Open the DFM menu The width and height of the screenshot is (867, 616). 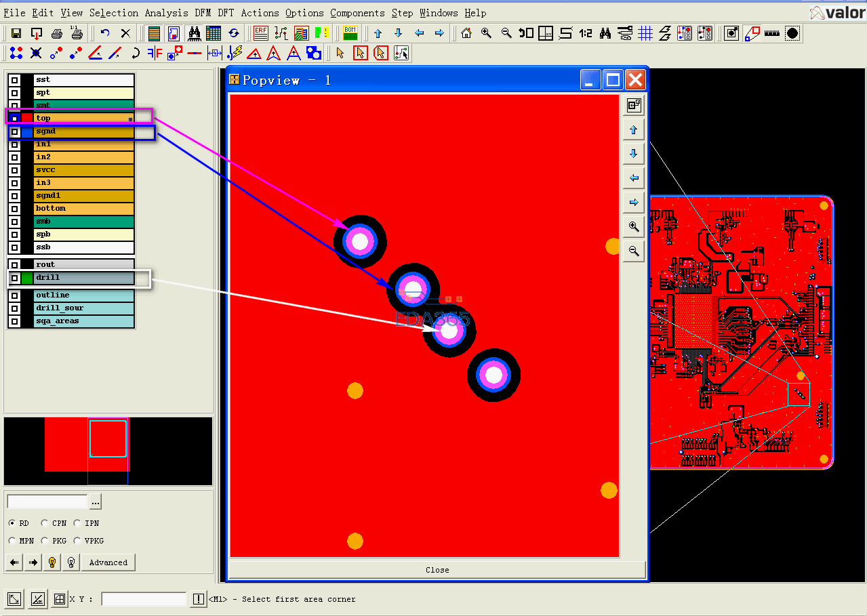click(203, 13)
